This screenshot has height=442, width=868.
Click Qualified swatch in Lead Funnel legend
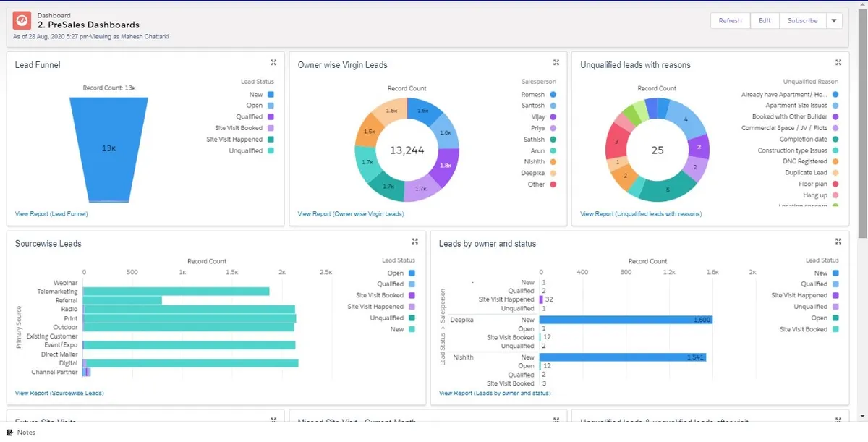click(271, 116)
